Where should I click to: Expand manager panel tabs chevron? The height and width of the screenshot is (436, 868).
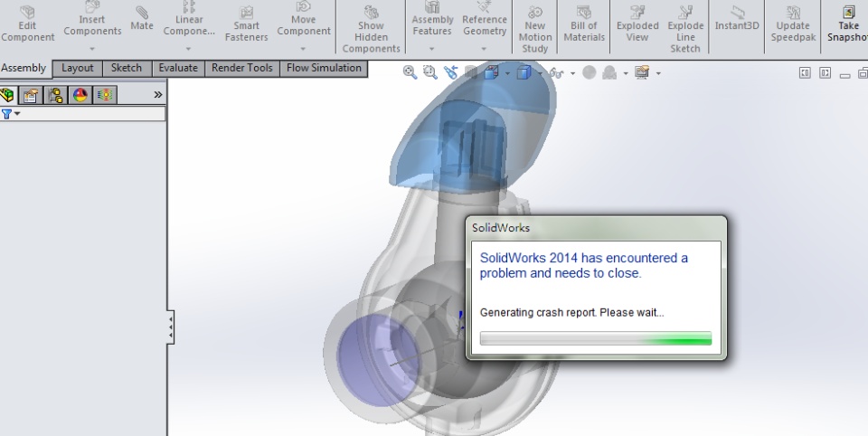pyautogui.click(x=157, y=95)
